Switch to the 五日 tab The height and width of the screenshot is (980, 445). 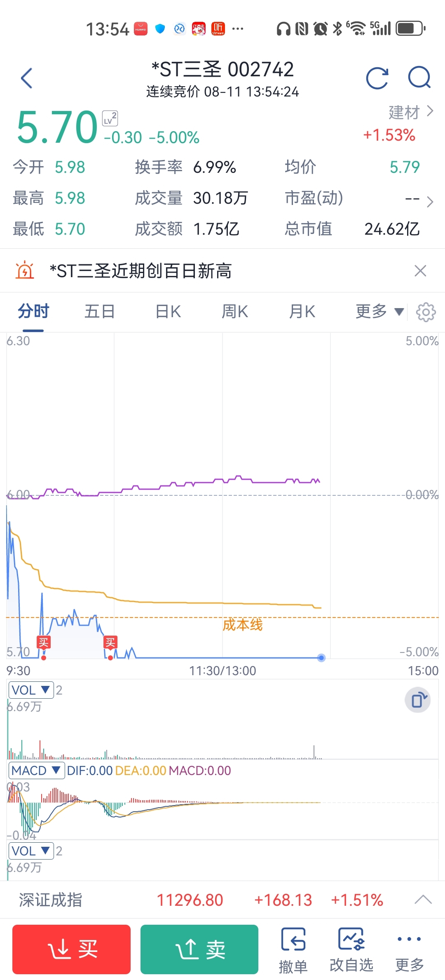(99, 311)
